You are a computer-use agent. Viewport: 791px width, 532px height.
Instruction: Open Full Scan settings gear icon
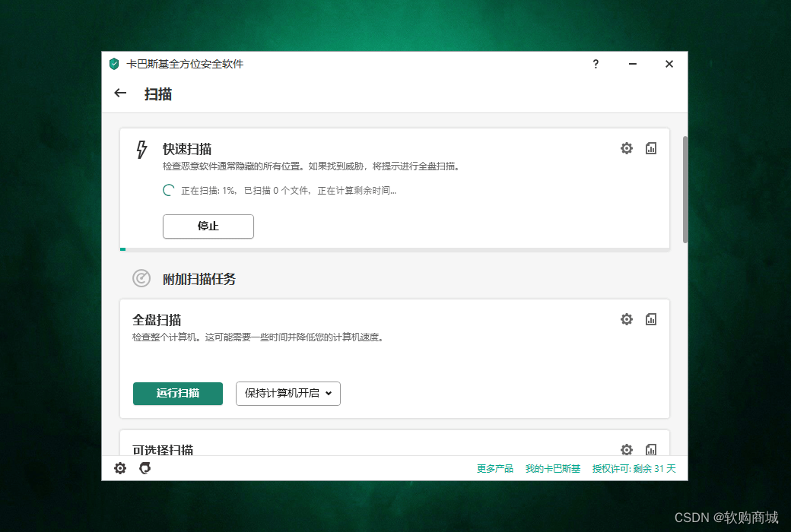(626, 319)
